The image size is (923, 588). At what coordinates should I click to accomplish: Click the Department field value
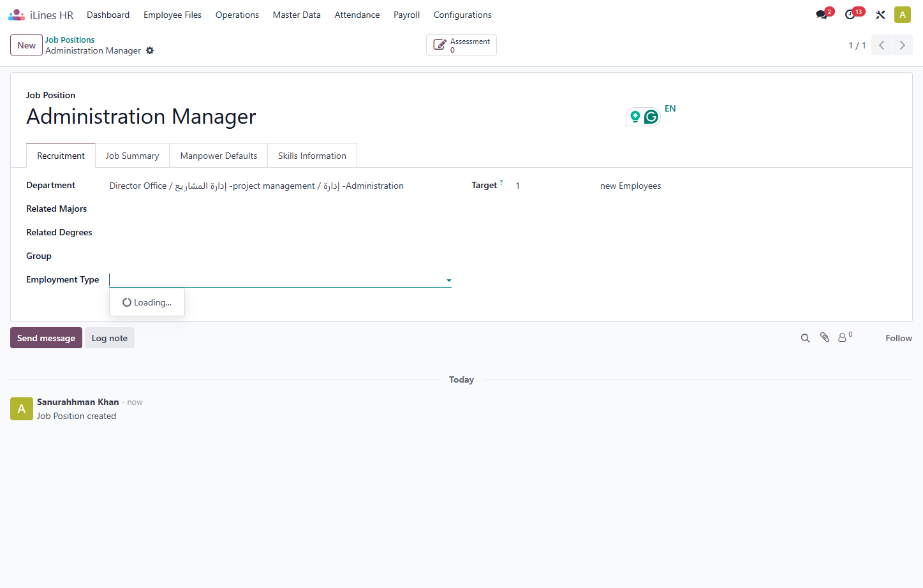[x=256, y=186]
